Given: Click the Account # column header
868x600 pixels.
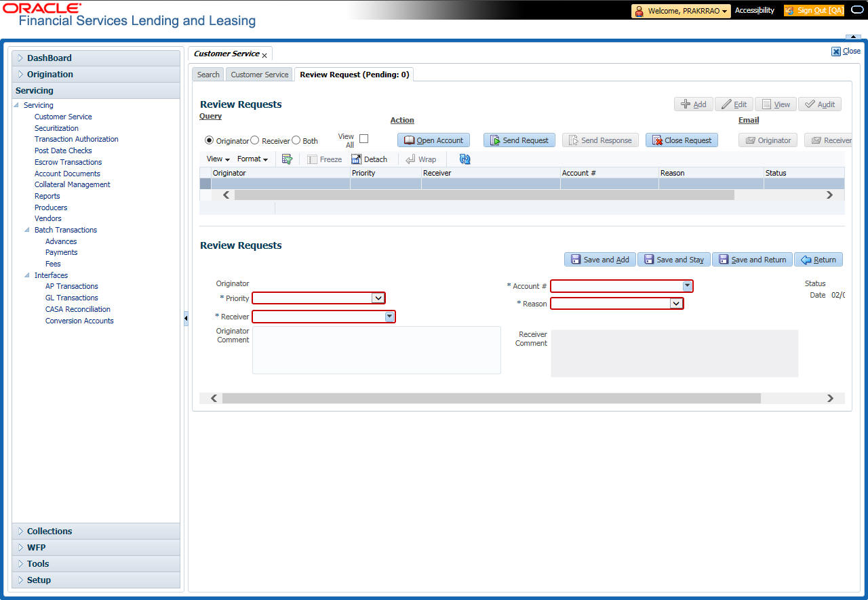Looking at the screenshot, I should click(609, 173).
